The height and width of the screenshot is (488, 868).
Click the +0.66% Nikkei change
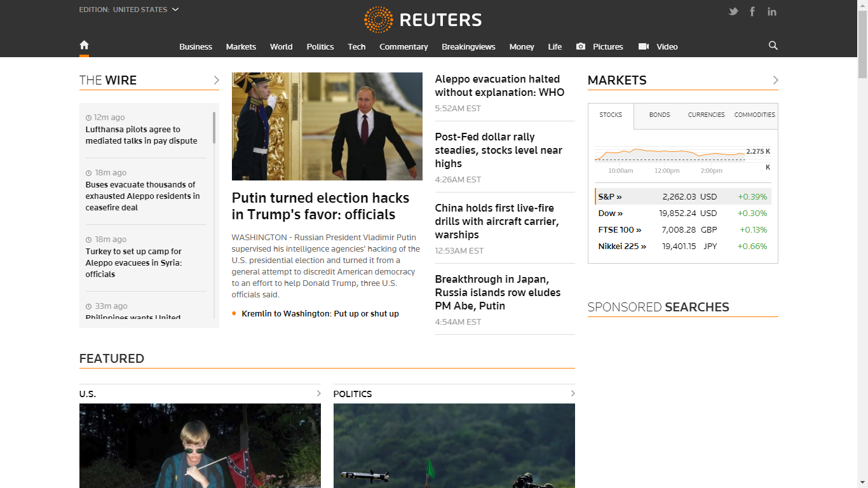pyautogui.click(x=754, y=247)
